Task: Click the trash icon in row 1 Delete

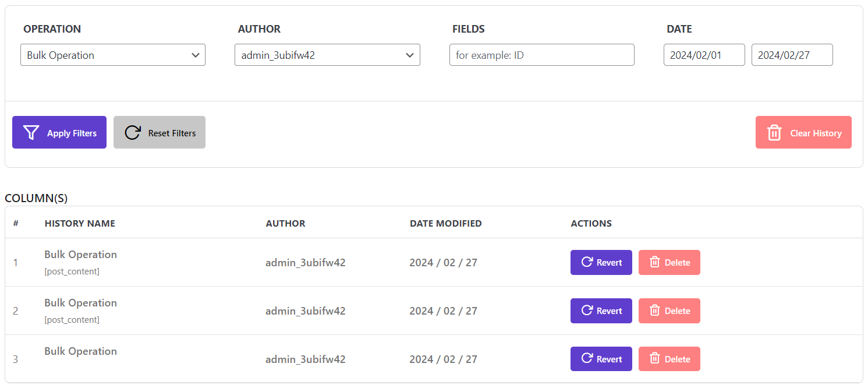Action: pos(655,262)
